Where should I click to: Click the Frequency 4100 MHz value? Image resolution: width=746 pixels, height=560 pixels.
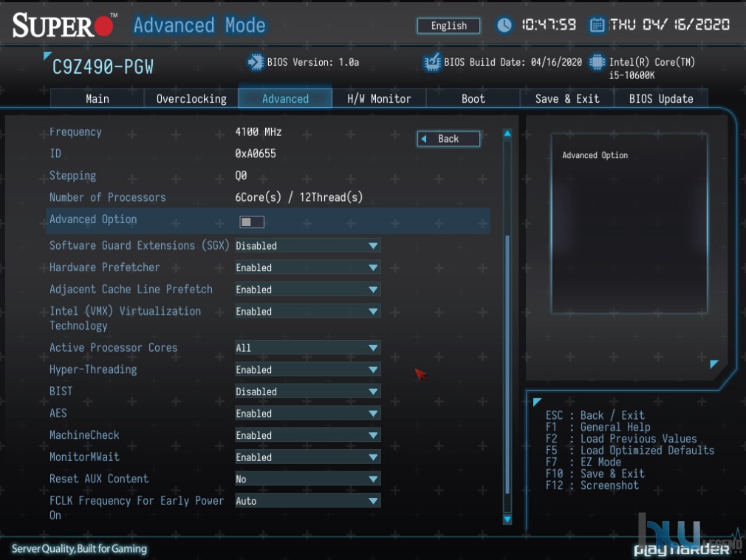[x=259, y=132]
